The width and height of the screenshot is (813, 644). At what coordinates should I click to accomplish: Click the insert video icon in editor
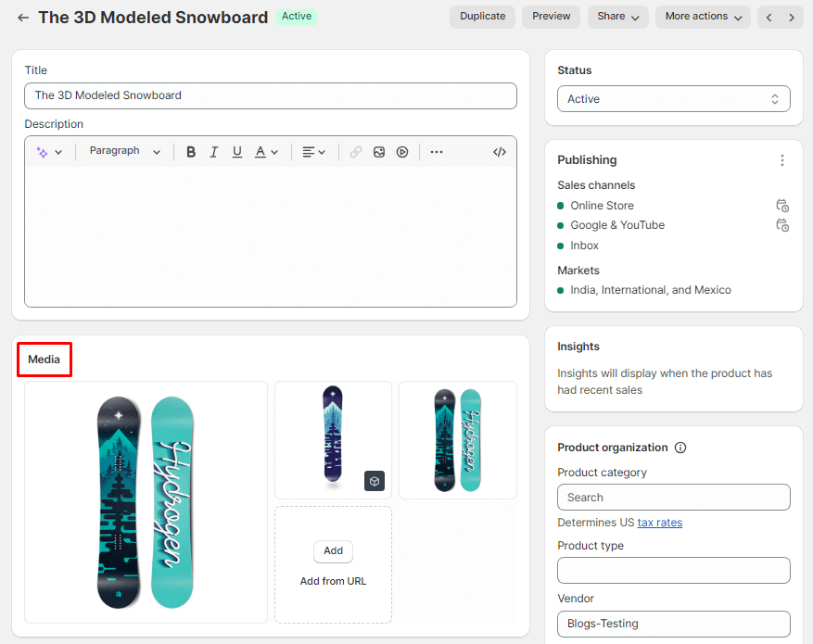(x=402, y=152)
